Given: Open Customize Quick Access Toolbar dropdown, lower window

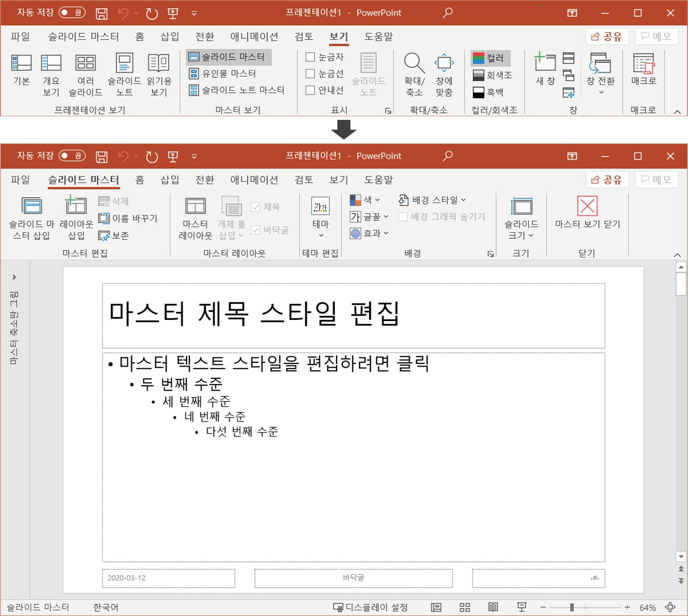Looking at the screenshot, I should [194, 156].
